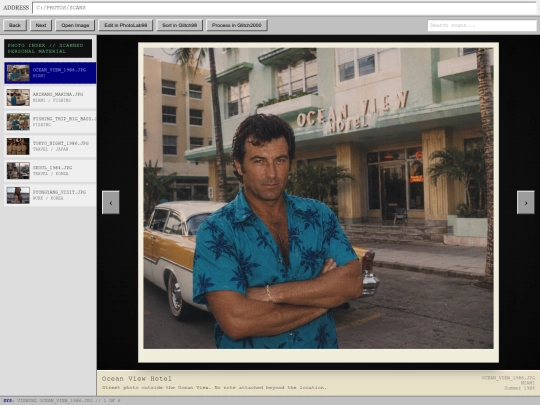Click the Next toolbar button

41,25
